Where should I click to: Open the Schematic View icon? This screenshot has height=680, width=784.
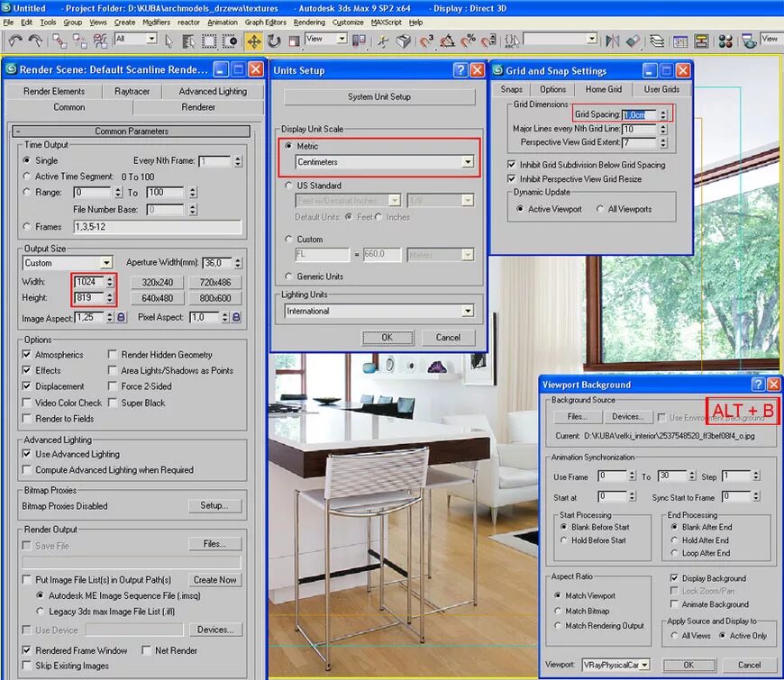[x=701, y=41]
